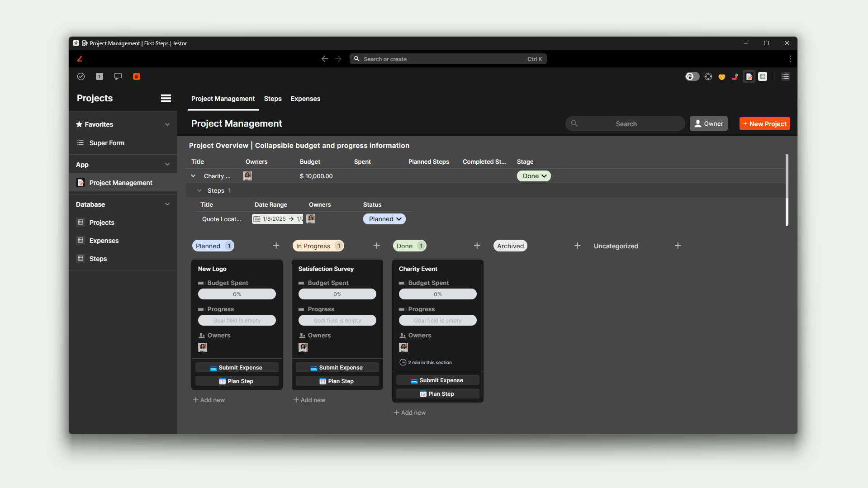
Task: Open the lifebuoy help icon
Action: pyautogui.click(x=708, y=76)
